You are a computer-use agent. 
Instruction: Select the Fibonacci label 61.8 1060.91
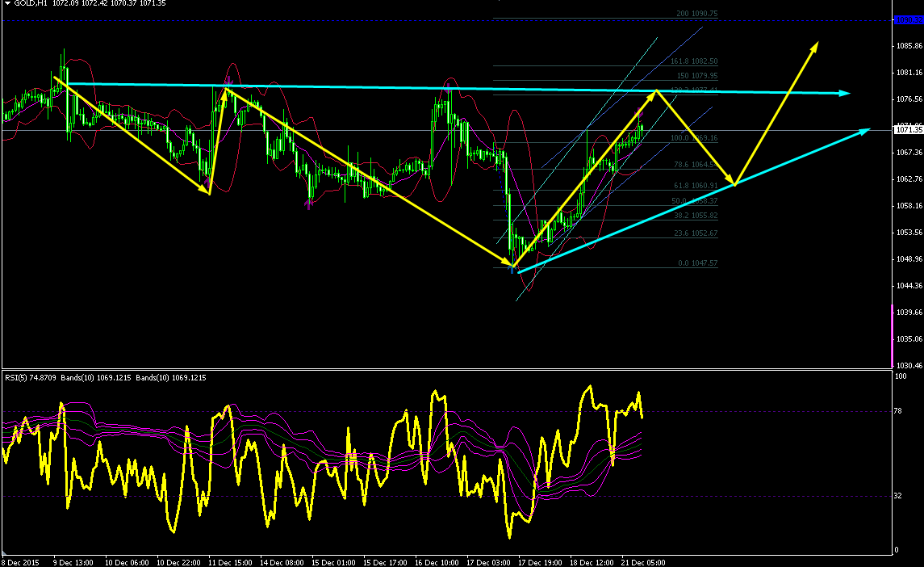click(696, 186)
